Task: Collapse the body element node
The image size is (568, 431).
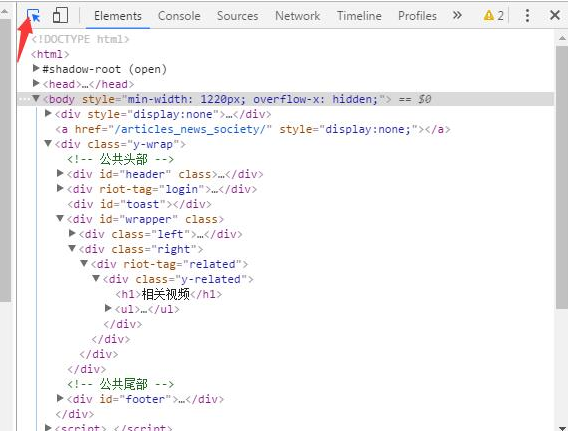Action: (36, 99)
